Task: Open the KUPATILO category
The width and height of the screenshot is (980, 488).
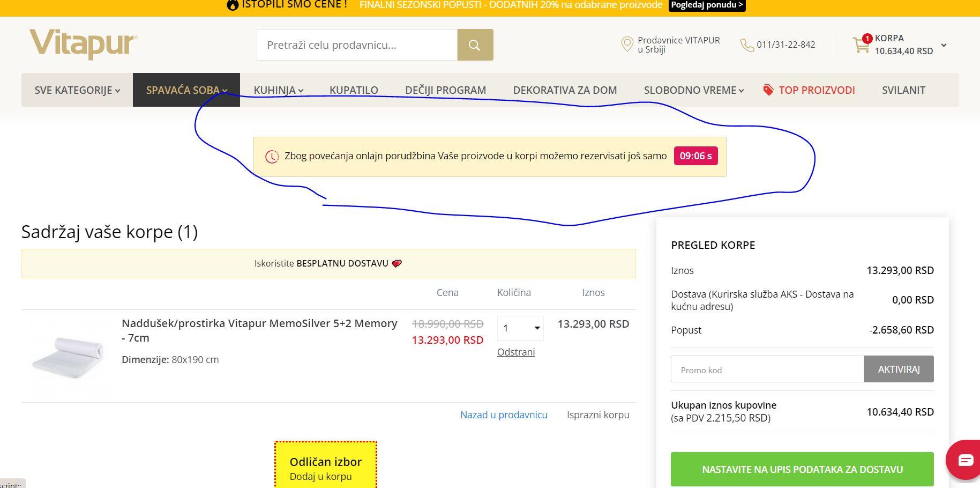Action: 354,90
